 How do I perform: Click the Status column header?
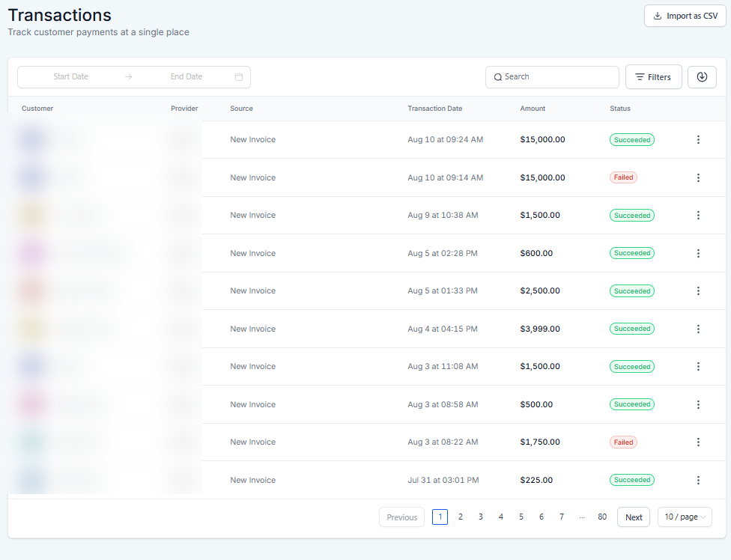click(x=619, y=109)
